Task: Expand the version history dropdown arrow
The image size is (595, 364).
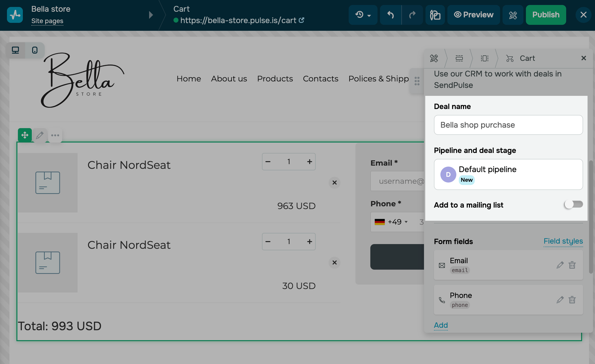Action: coord(369,15)
